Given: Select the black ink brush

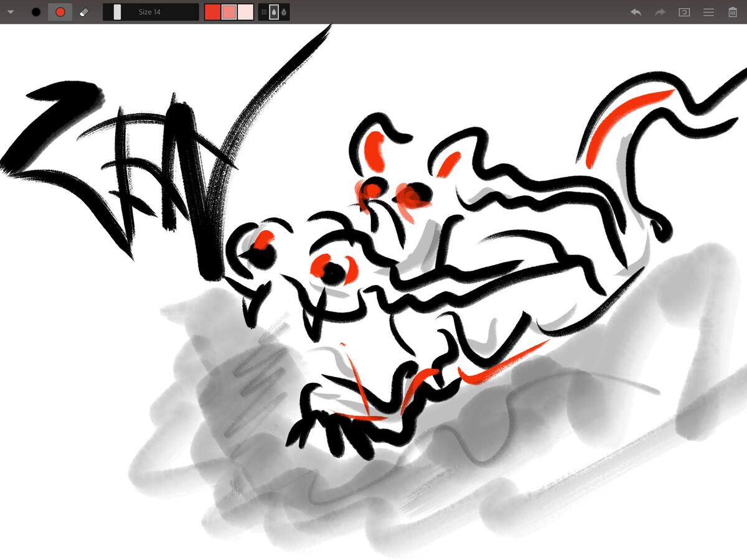Looking at the screenshot, I should pyautogui.click(x=36, y=12).
